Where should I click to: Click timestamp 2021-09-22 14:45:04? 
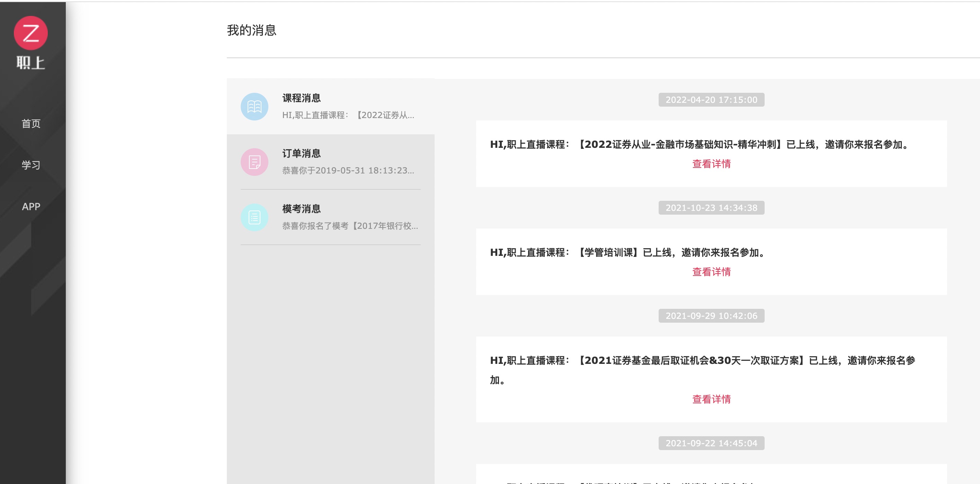711,443
